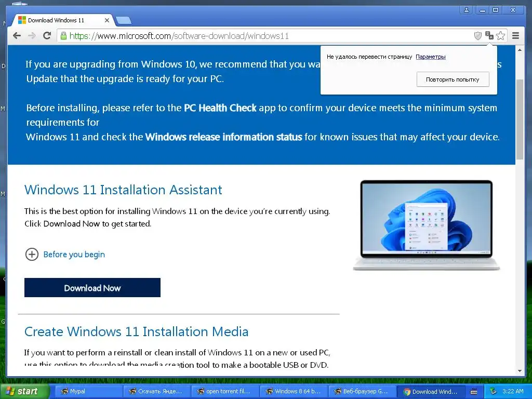The width and height of the screenshot is (532, 399).
Task: Minimize the browser window
Action: pyautogui.click(x=482, y=10)
